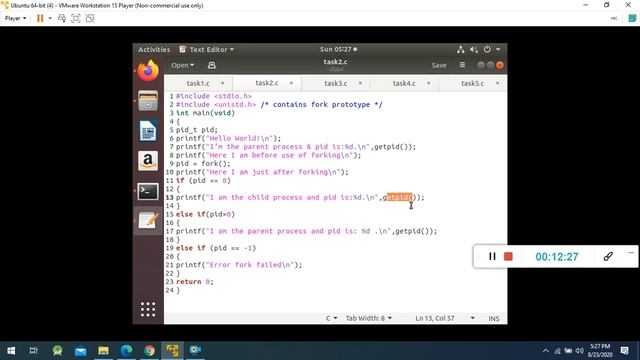Open the Amazon launcher icon
640x360 pixels.
pos(148,161)
